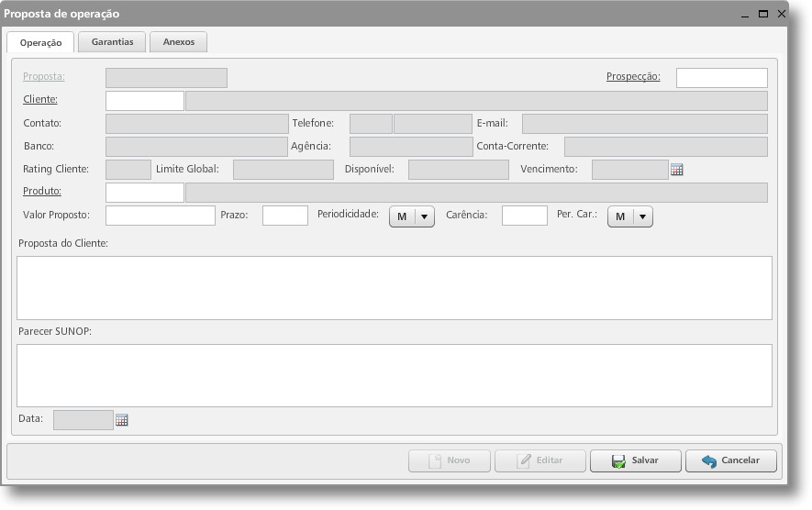This screenshot has width=812, height=510.
Task: Click the Valor Proposto label text
Action: coord(57,215)
